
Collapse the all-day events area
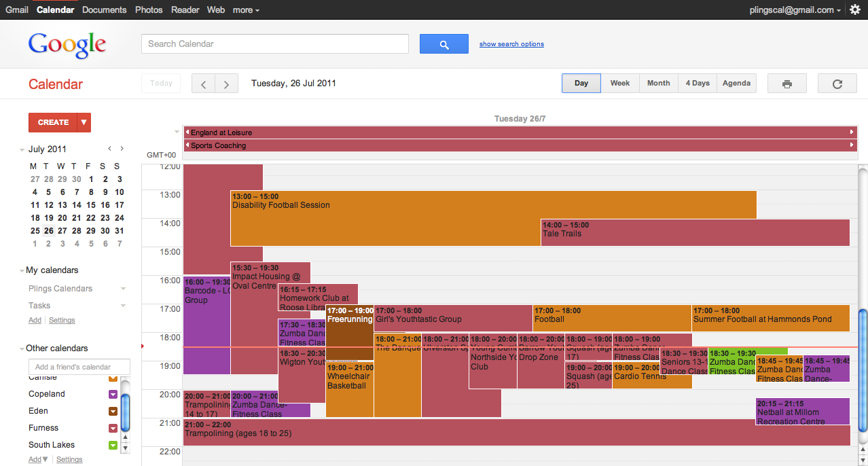coord(177,132)
